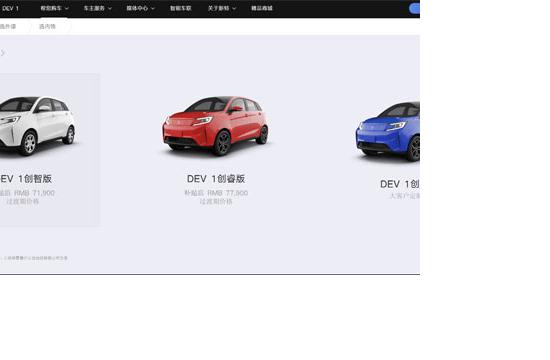Image resolution: width=550 pixels, height=360 pixels.
Task: Click 过渡期价格 under the 创智版 model
Action: click(x=22, y=201)
